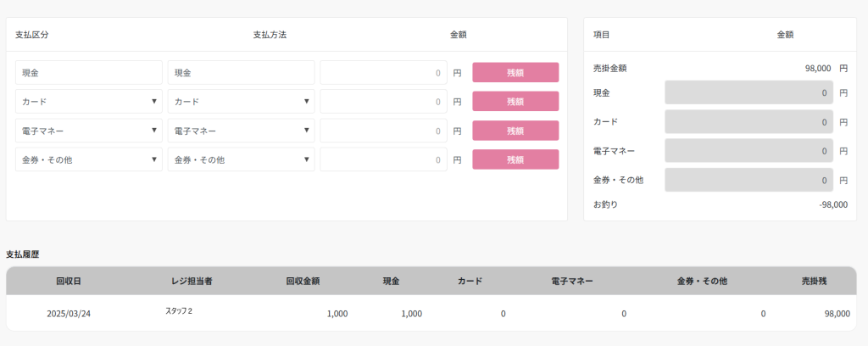This screenshot has width=868, height=346.
Task: Expand the 電子マネー dropdown under 支払方法
Action: [241, 131]
